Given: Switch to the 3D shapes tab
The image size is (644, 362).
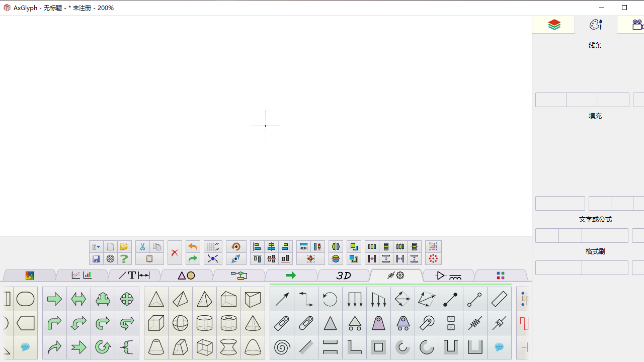Looking at the screenshot, I should [344, 276].
